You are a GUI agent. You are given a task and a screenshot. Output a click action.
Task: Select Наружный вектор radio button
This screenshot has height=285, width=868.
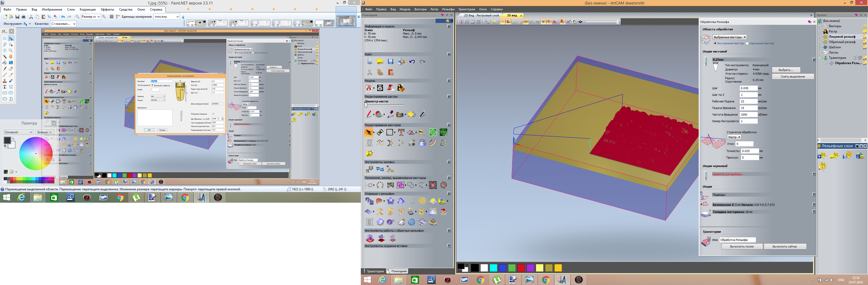[747, 43]
